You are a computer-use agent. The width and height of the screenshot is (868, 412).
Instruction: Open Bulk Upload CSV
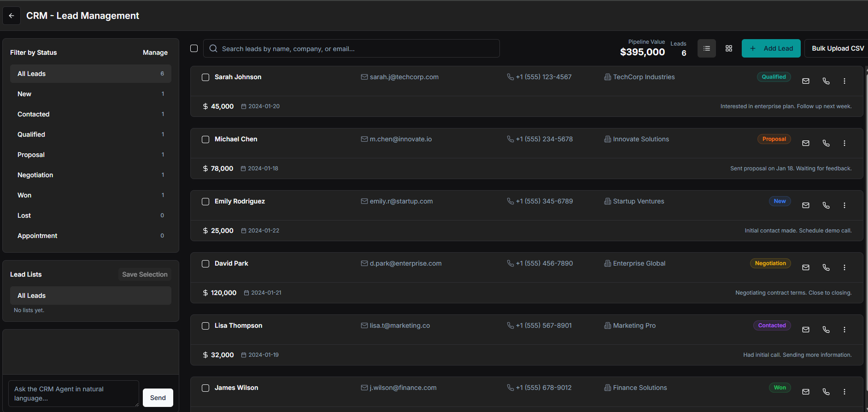pyautogui.click(x=837, y=48)
